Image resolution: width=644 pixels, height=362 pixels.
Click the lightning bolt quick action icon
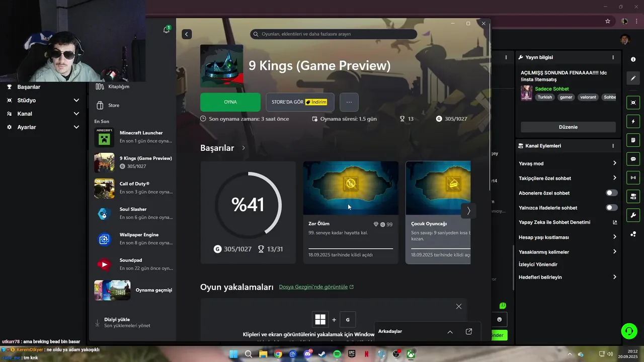pos(633,122)
